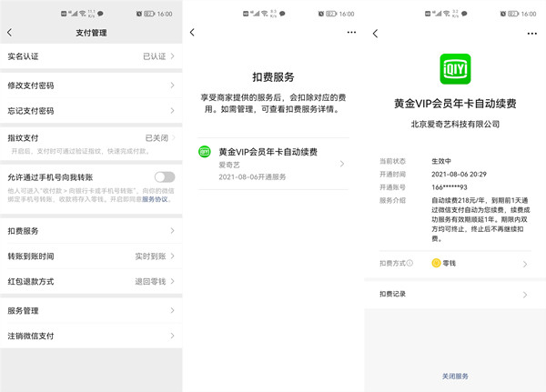This screenshot has width=546, height=392.
Task: Expand 转账到账时间 option
Action: click(89, 256)
